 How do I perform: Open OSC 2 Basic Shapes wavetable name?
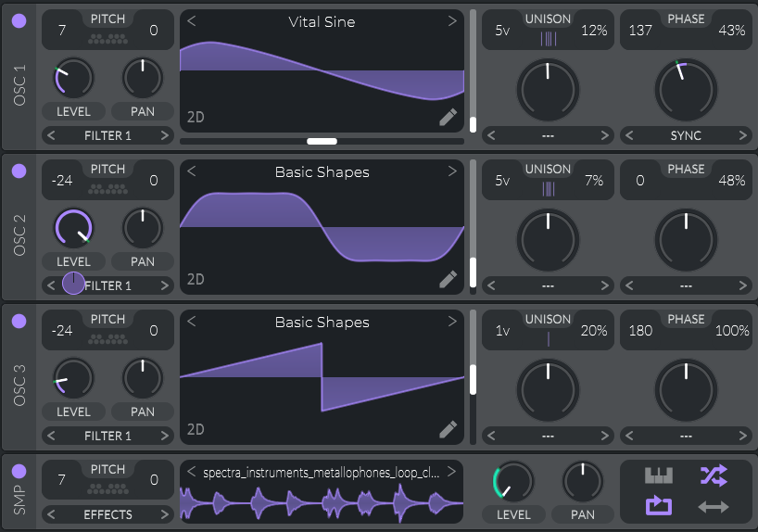(x=322, y=171)
